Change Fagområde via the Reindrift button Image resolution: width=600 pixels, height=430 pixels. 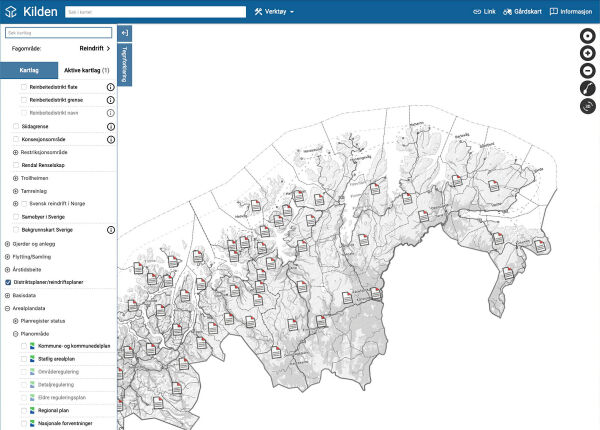pos(95,49)
